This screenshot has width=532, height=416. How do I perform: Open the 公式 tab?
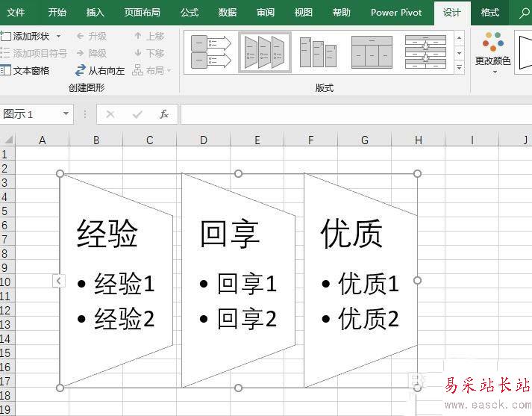point(190,13)
